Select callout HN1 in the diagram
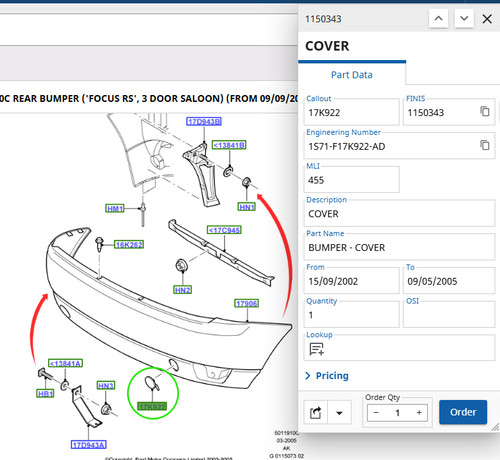Screen dimensions: 500x460 coord(247,207)
